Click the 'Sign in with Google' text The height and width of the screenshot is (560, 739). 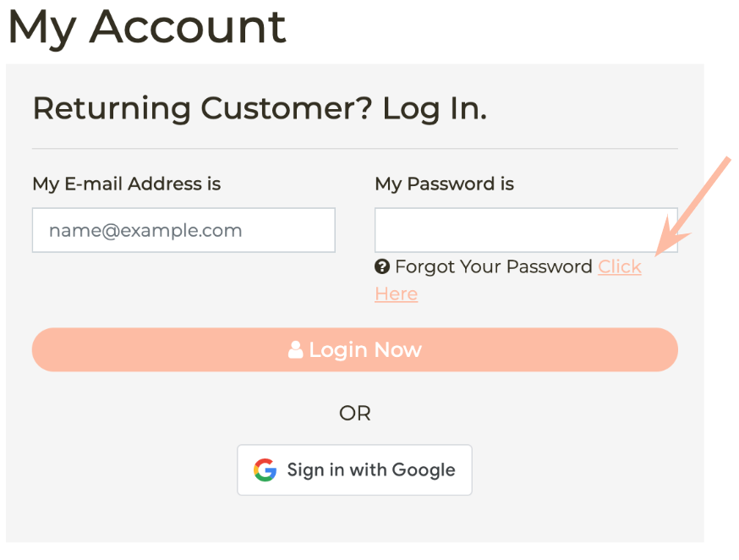[x=371, y=470]
